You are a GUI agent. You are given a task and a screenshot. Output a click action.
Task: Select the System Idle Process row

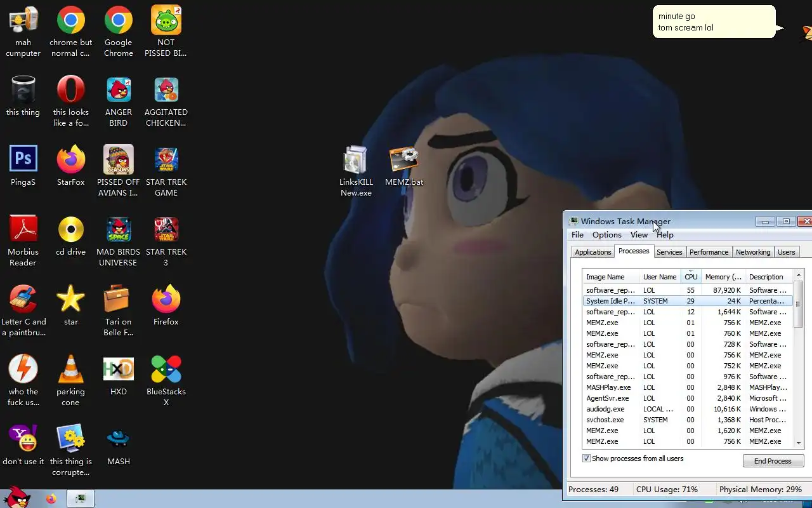(x=688, y=301)
